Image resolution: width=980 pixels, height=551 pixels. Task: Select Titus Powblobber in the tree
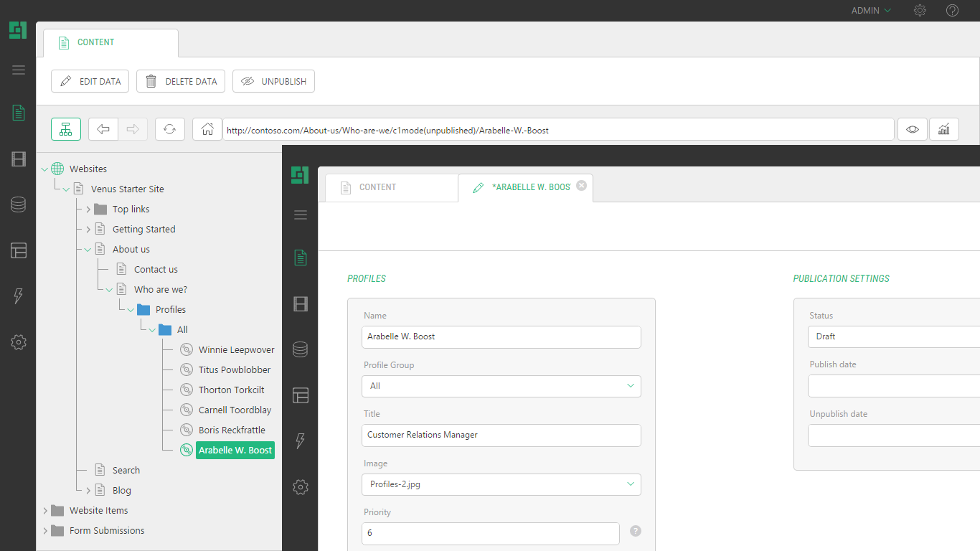(235, 370)
